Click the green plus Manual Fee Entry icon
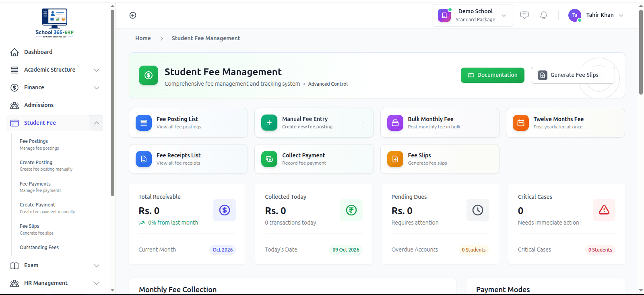The width and height of the screenshot is (644, 295). tap(269, 123)
